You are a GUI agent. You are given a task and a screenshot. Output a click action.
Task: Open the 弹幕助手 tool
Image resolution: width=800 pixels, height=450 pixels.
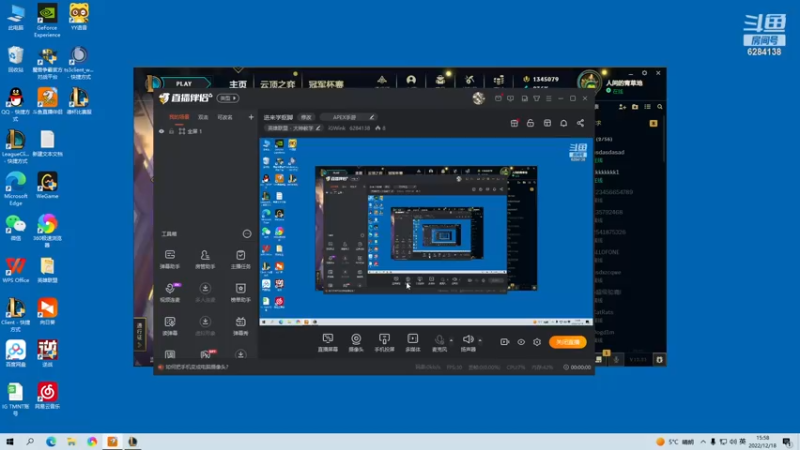point(170,259)
